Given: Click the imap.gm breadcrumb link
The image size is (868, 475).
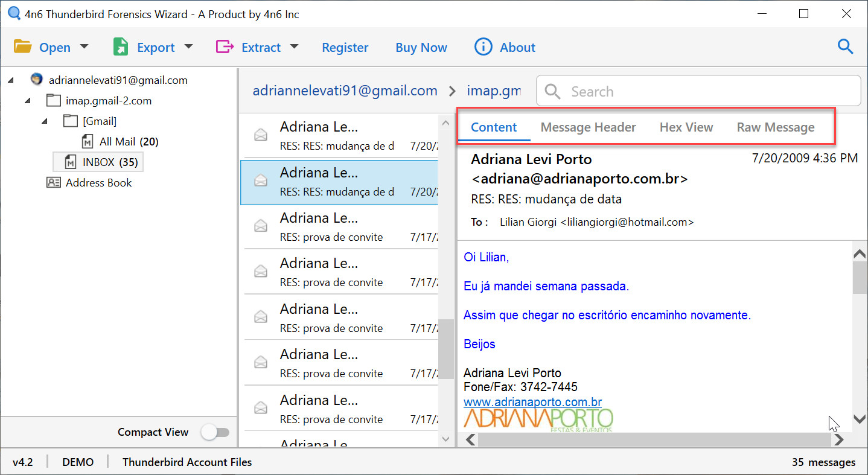Looking at the screenshot, I should pyautogui.click(x=494, y=91).
